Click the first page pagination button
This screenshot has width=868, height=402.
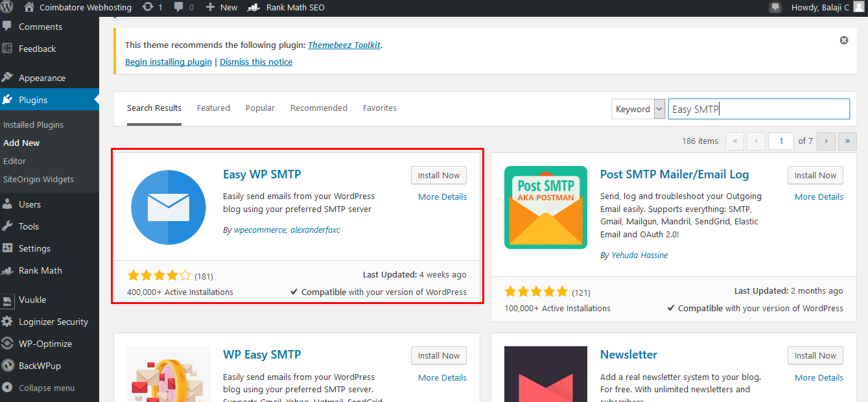coord(735,141)
